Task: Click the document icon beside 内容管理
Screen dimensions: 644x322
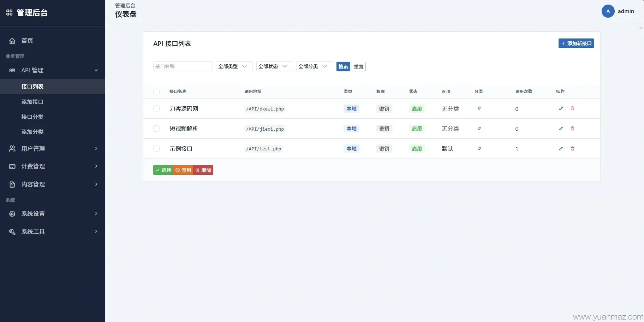Action: pyautogui.click(x=12, y=184)
